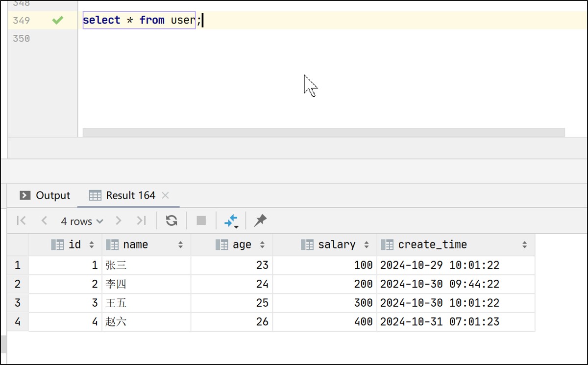
Task: Go to first page of results
Action: [21, 221]
